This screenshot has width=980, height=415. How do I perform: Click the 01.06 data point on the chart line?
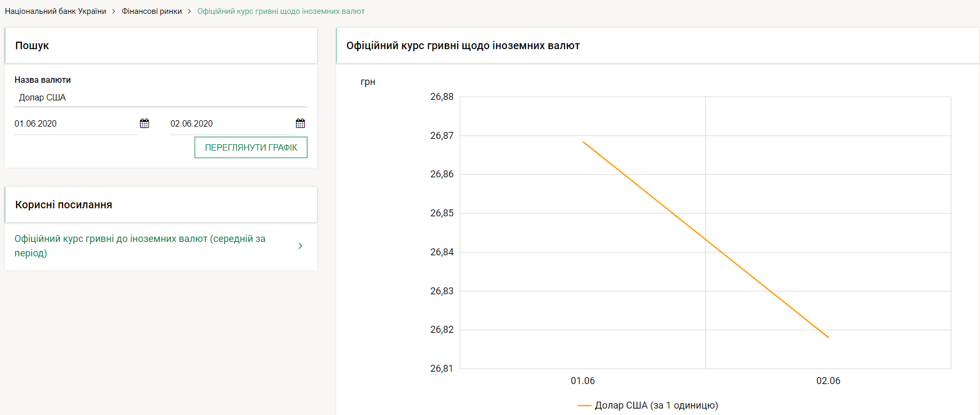pyautogui.click(x=583, y=142)
